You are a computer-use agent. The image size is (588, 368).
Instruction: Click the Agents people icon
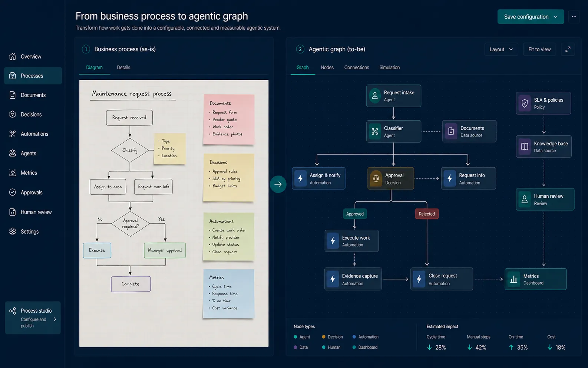pyautogui.click(x=13, y=153)
